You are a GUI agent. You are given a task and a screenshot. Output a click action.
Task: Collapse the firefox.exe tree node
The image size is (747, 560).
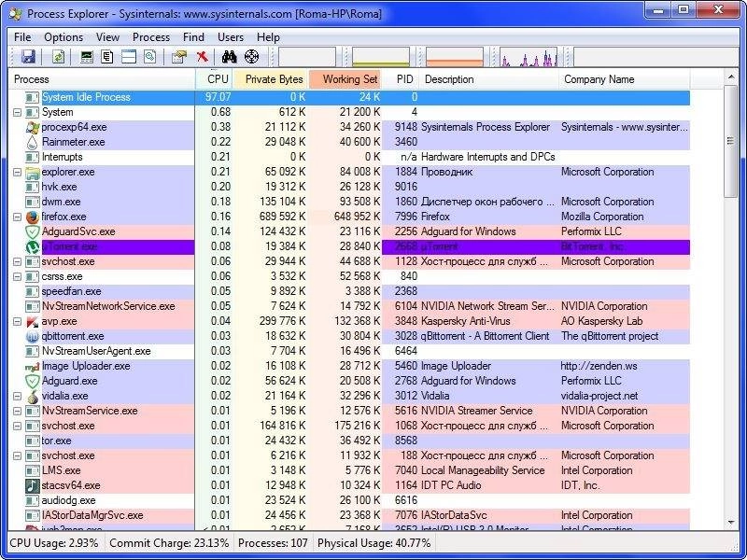click(17, 217)
